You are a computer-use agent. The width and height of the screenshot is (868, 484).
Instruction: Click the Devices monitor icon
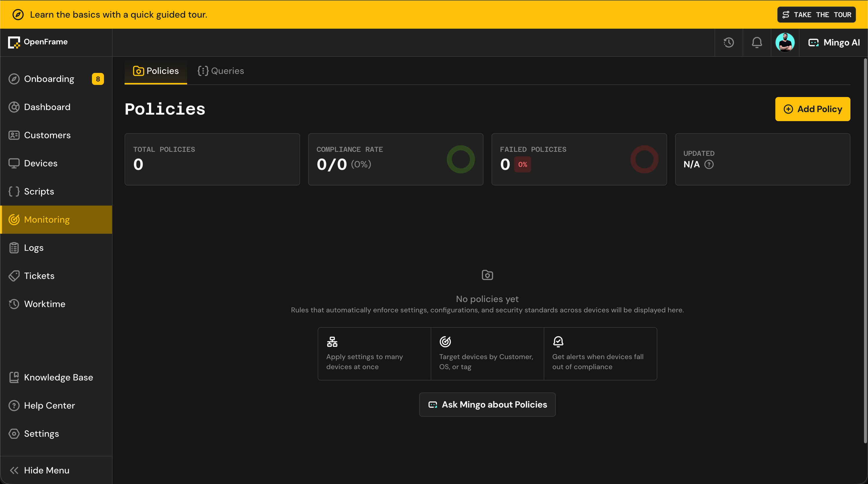(x=14, y=164)
